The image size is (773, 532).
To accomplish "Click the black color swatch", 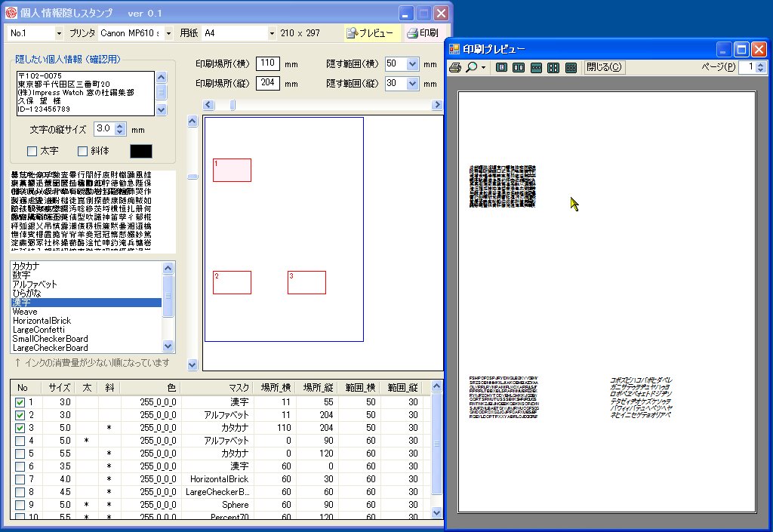I will (x=141, y=151).
